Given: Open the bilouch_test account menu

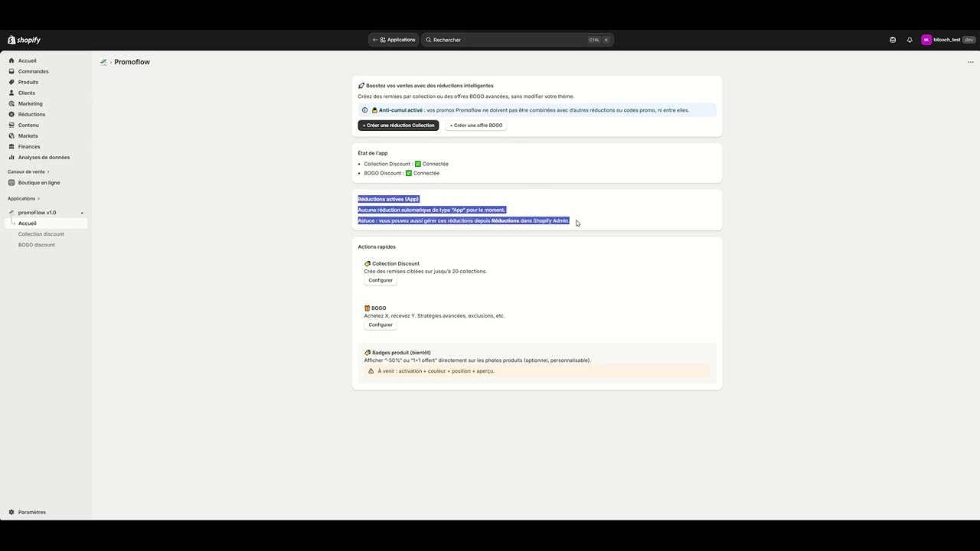Looking at the screenshot, I should click(948, 40).
